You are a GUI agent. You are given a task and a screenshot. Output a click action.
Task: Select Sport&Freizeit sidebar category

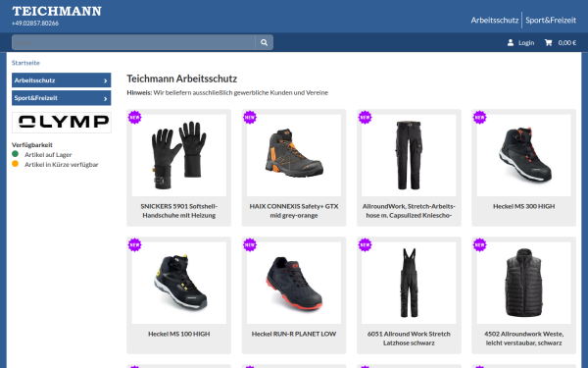click(62, 98)
